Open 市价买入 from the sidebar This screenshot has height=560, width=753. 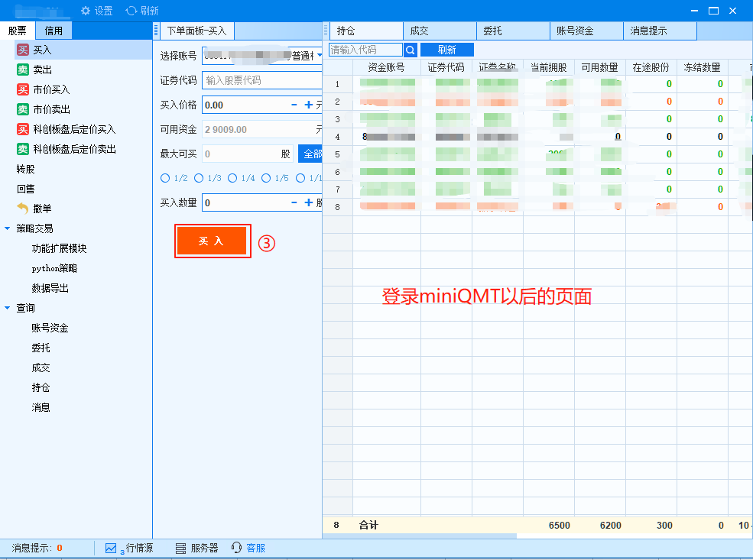pyautogui.click(x=54, y=88)
